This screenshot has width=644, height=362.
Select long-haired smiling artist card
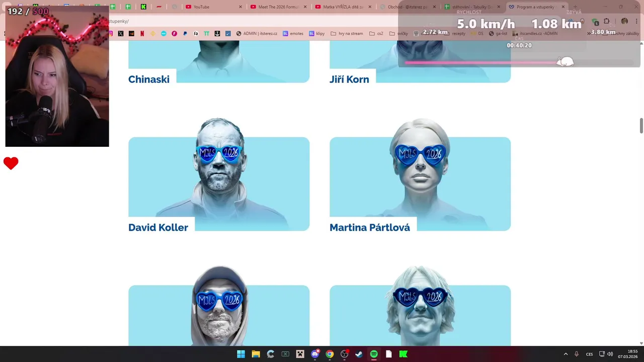(x=420, y=307)
